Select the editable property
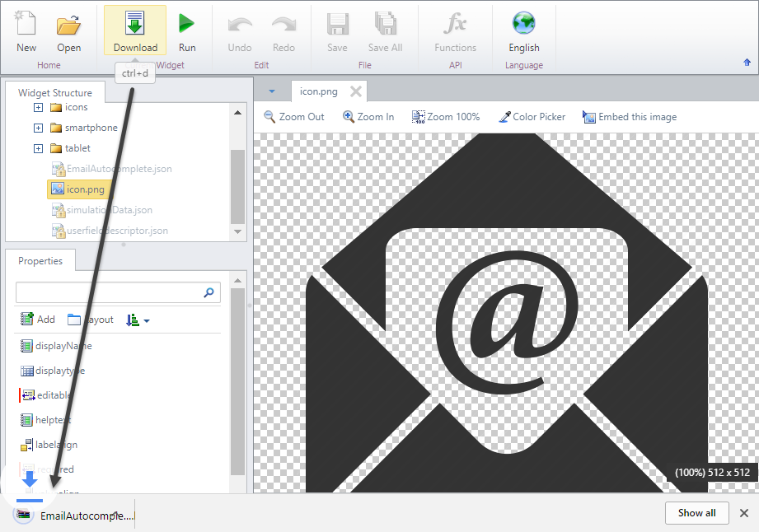The image size is (759, 532). (x=46, y=395)
